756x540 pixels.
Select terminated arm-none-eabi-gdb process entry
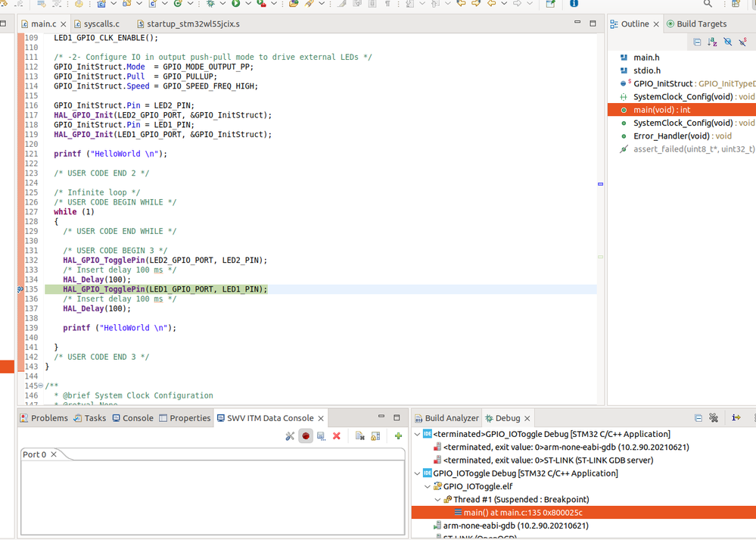pyautogui.click(x=561, y=448)
